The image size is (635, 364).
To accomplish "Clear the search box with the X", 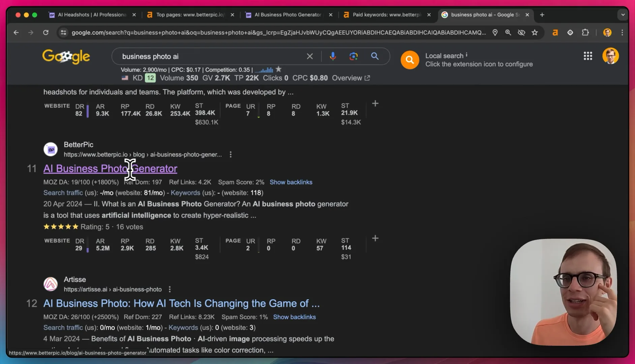I will pos(310,56).
